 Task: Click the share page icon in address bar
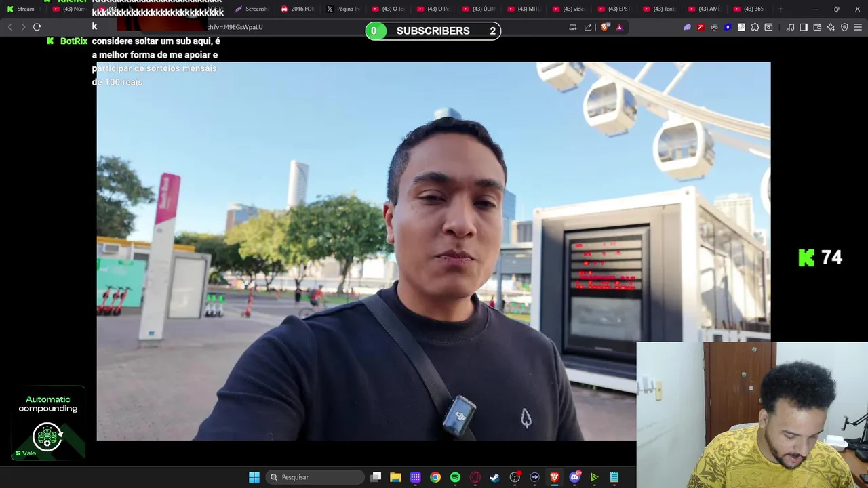tap(588, 27)
